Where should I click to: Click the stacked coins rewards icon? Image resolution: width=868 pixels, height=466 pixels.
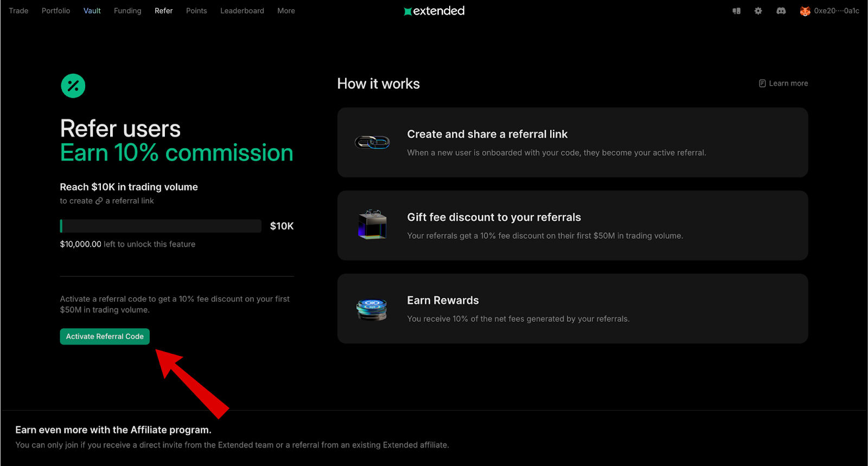click(372, 309)
